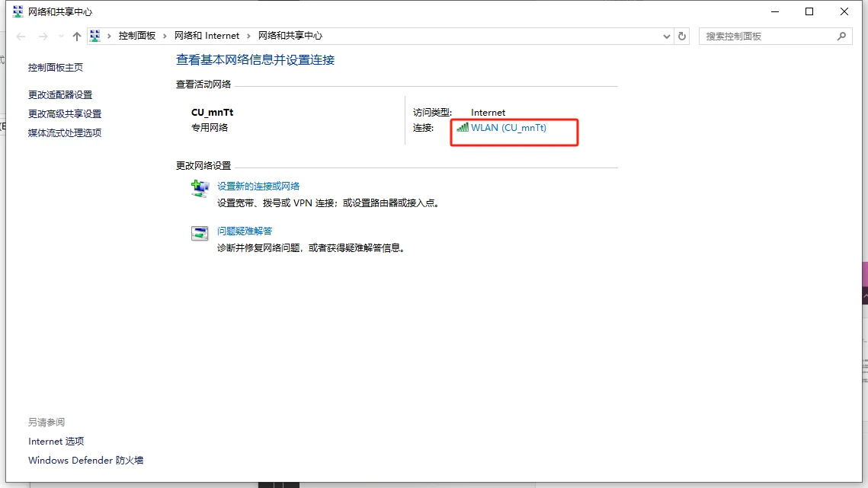Click the back navigation arrow
The height and width of the screenshot is (488, 868).
[x=20, y=35]
